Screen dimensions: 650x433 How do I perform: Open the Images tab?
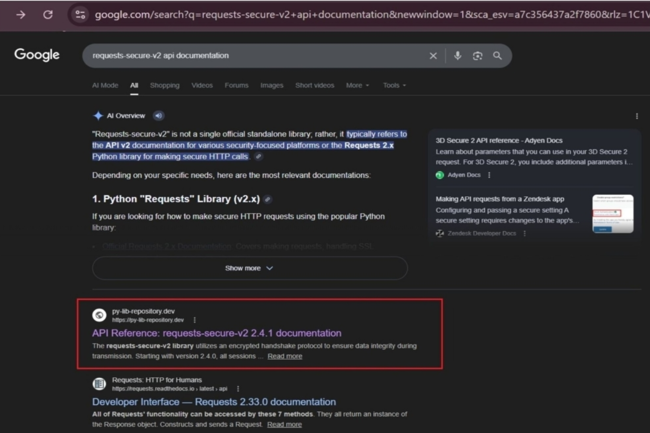pyautogui.click(x=272, y=85)
